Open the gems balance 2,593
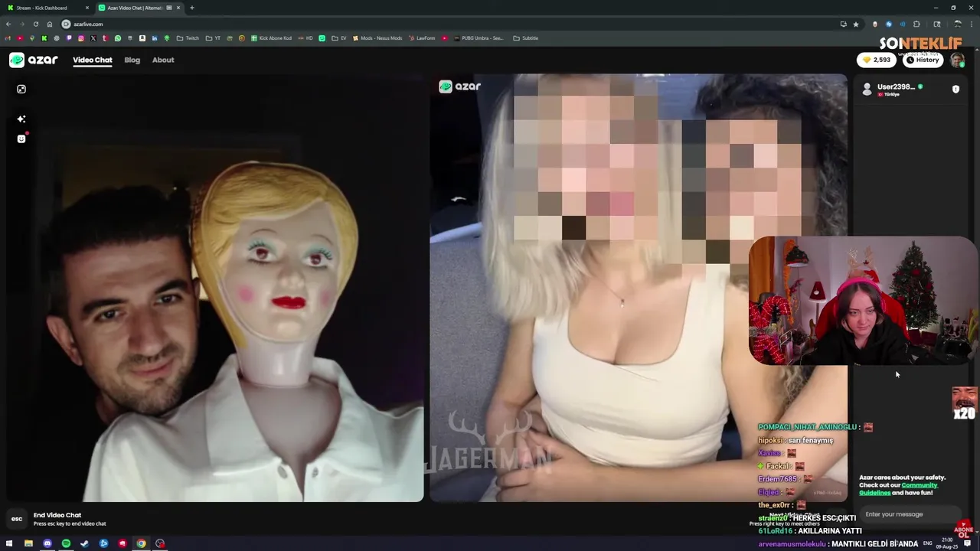 (x=877, y=60)
